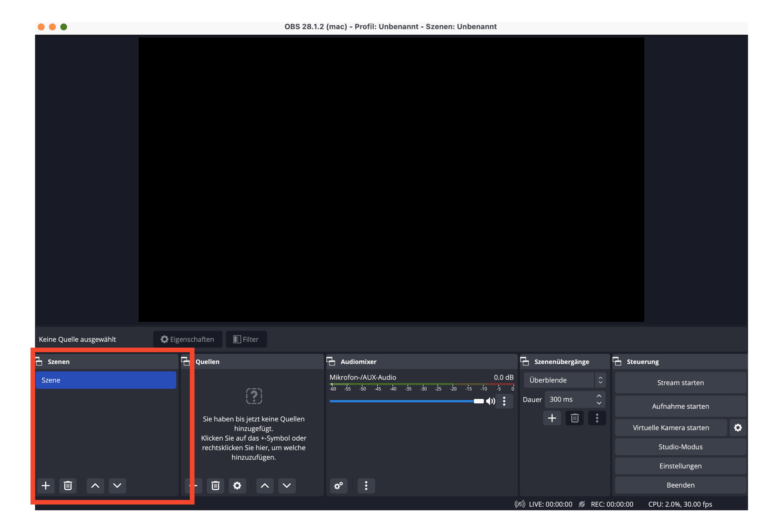Click the REC status icon
The width and height of the screenshot is (783, 532).
click(x=582, y=504)
